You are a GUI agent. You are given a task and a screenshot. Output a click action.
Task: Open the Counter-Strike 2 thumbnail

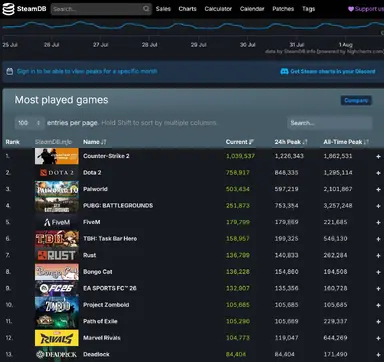tap(57, 156)
